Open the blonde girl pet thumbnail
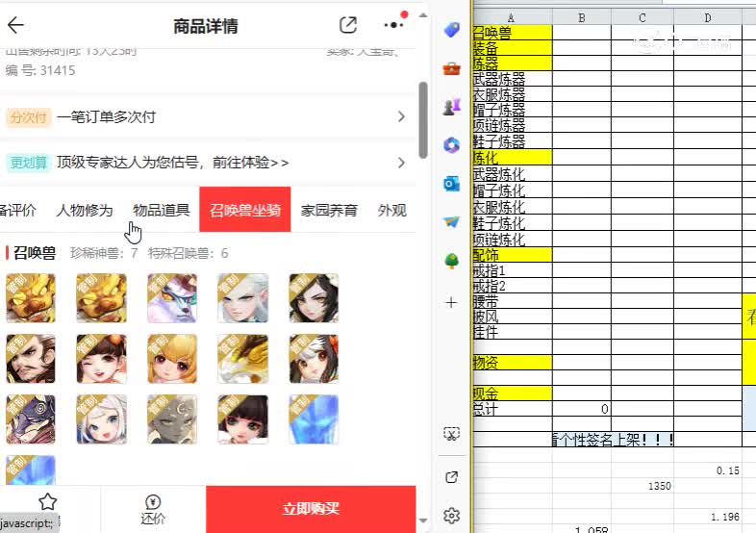 172,359
